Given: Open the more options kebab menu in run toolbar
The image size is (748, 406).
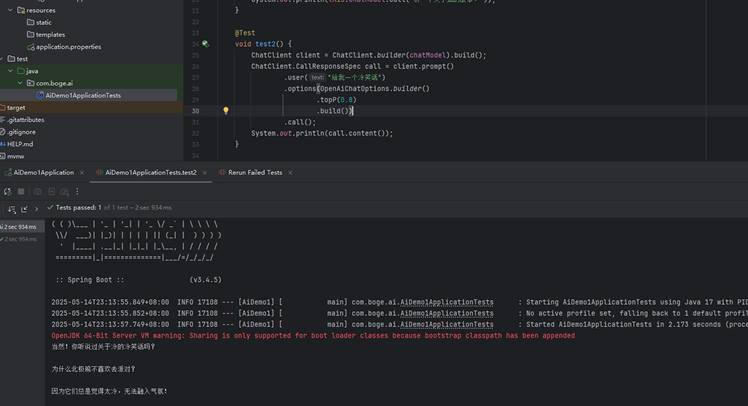Looking at the screenshot, I should [78, 191].
